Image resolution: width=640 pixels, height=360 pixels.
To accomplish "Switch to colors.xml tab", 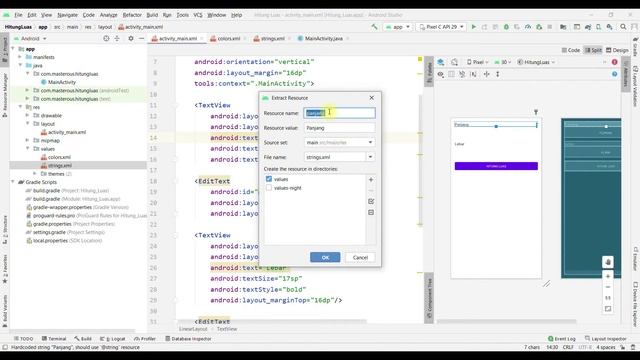I will click(229, 38).
